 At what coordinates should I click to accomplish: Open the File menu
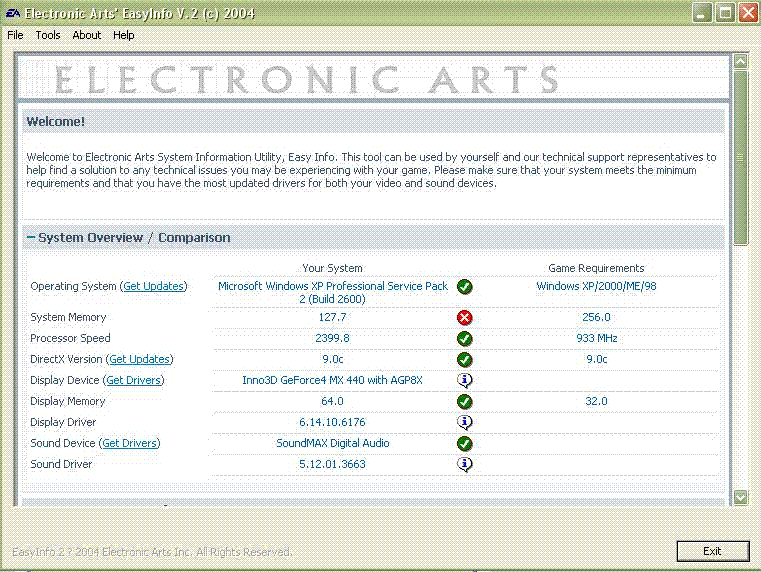(x=16, y=35)
